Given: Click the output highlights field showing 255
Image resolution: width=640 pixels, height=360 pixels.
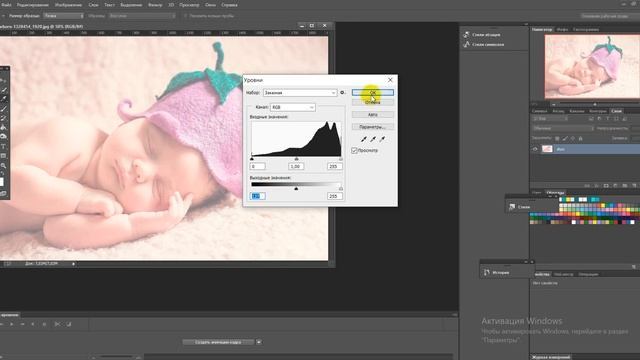Looking at the screenshot, I should coord(334,196).
